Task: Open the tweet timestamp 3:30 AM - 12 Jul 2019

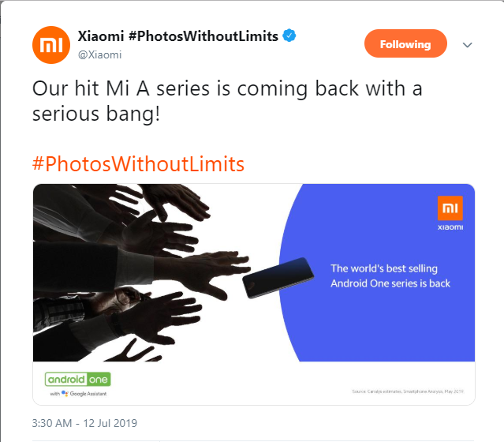Action: (x=84, y=423)
